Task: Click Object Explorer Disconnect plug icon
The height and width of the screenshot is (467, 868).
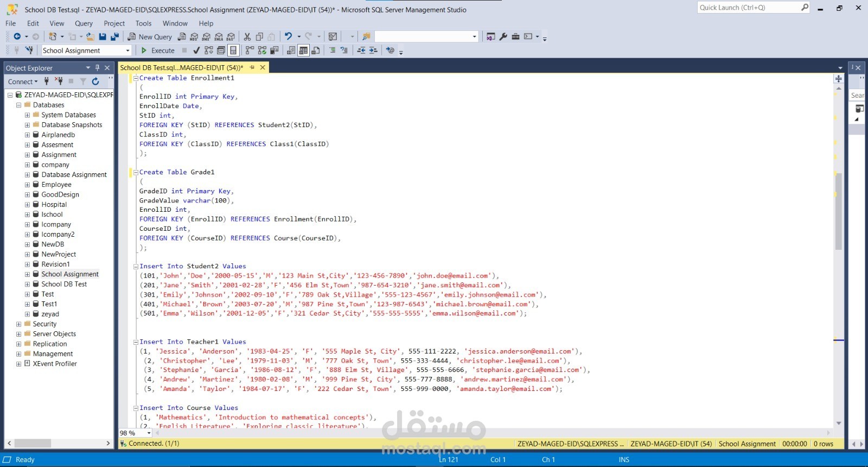Action: coord(59,81)
